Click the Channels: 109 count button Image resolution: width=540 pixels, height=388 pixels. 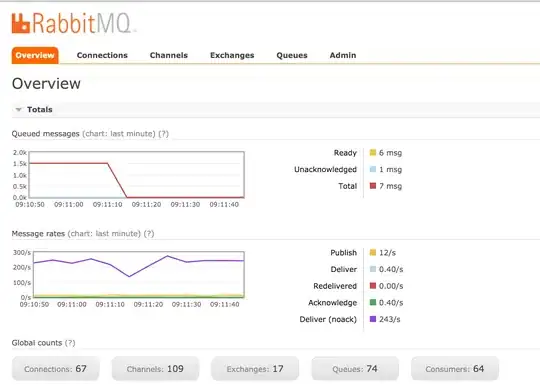(155, 369)
